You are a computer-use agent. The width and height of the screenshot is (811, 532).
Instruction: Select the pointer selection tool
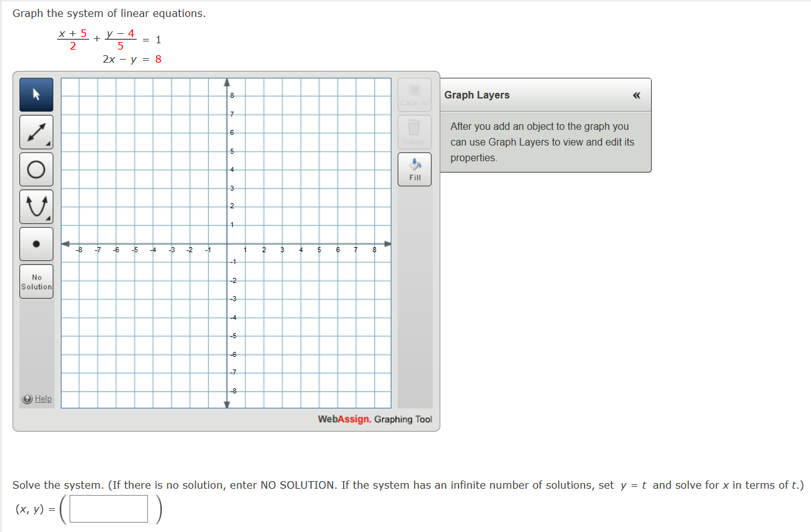[36, 94]
